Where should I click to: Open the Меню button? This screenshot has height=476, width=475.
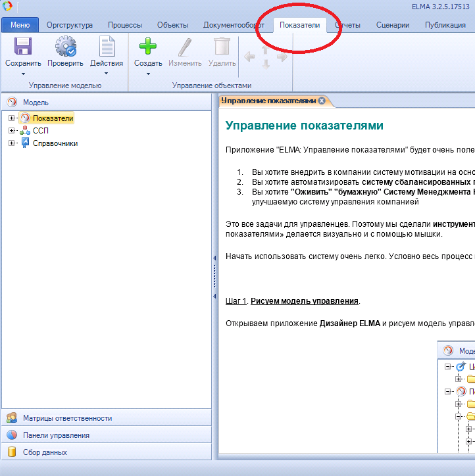coord(20,25)
